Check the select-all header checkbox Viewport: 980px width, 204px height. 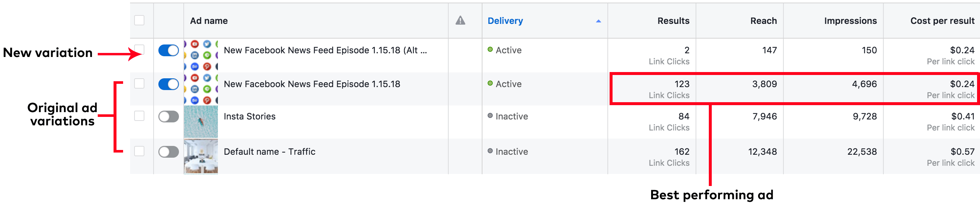click(139, 20)
